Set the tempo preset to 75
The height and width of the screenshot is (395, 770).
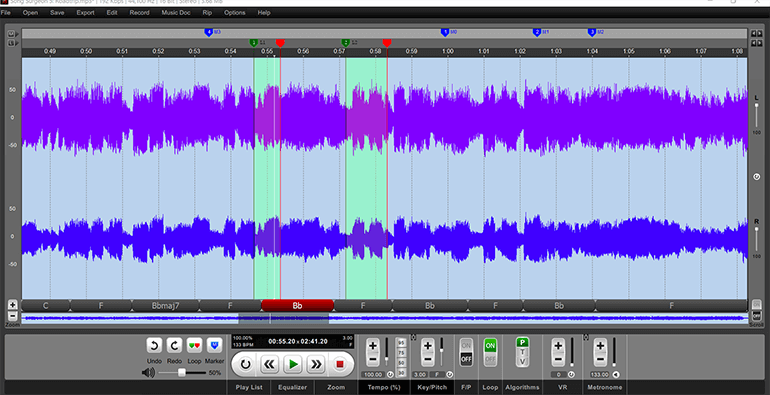point(401,353)
